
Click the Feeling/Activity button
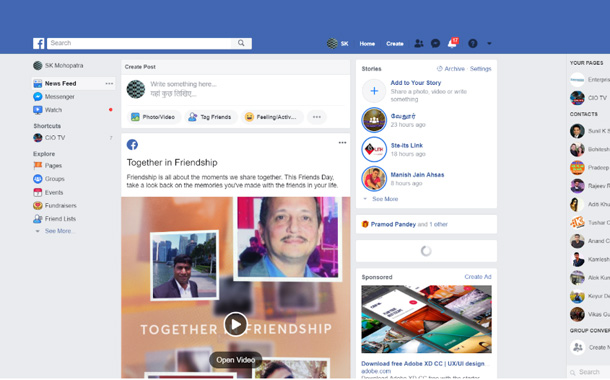pos(272,117)
